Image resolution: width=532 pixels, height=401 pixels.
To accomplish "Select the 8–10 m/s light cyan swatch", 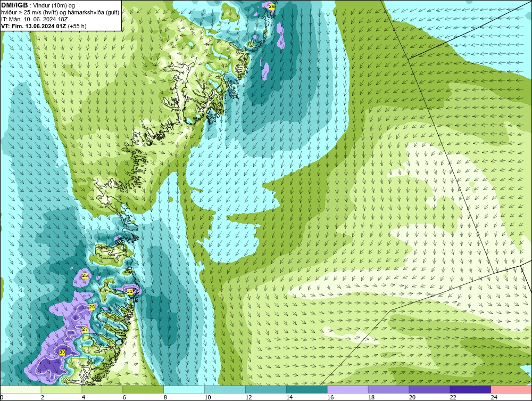I will [x=184, y=389].
